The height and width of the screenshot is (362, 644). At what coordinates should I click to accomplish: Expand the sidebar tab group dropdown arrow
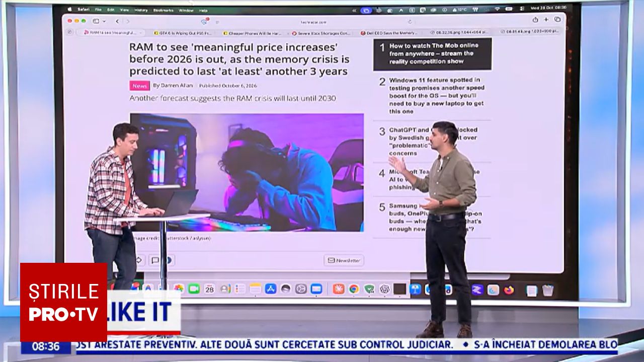[x=104, y=21]
